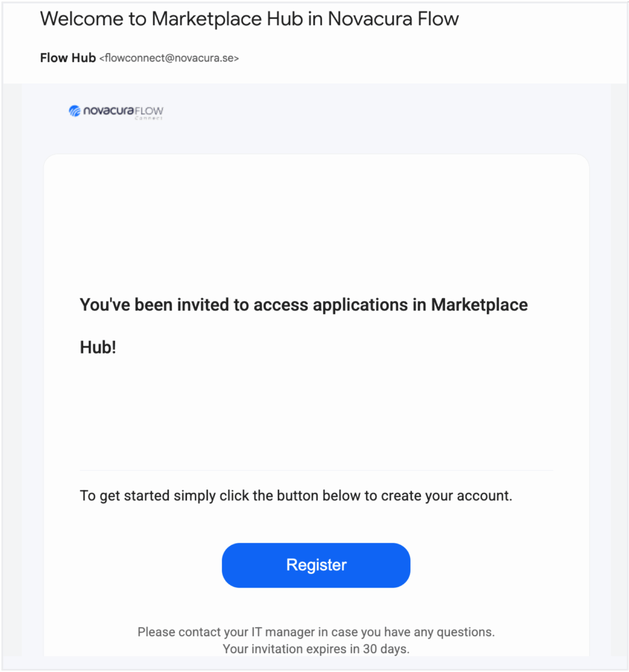
Task: Click the "To get started simply click" sentence
Action: click(296, 496)
